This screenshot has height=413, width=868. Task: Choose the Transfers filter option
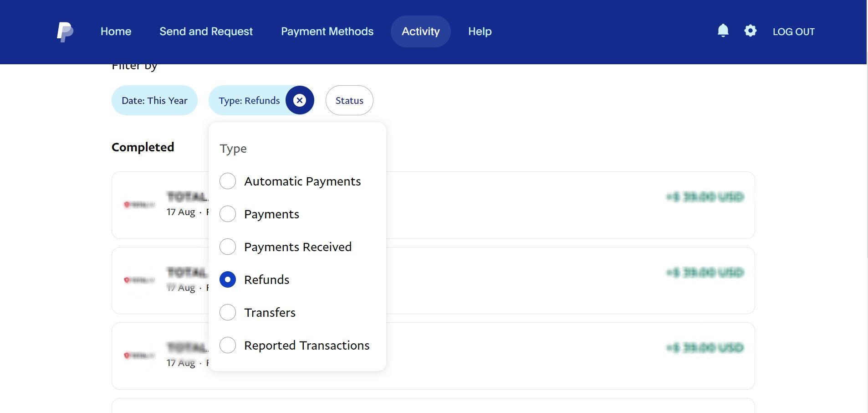coord(227,312)
